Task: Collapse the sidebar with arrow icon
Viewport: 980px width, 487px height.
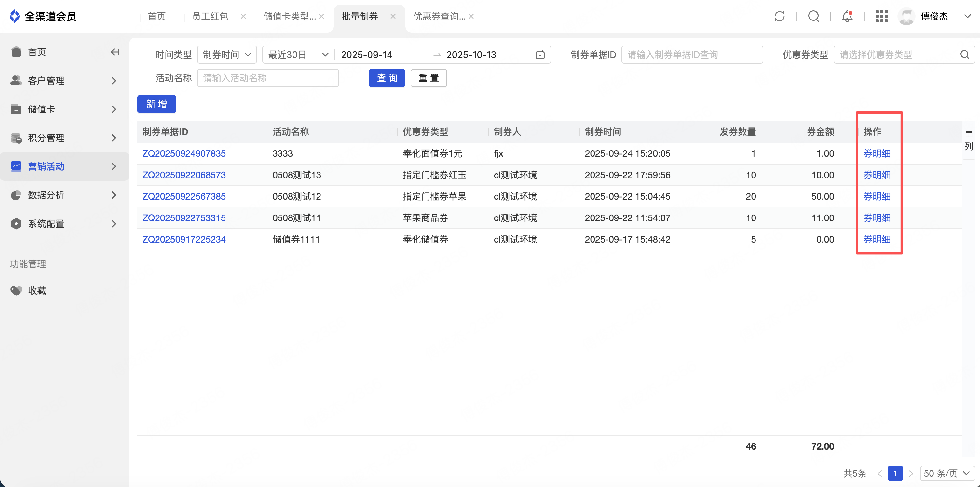Action: click(115, 52)
